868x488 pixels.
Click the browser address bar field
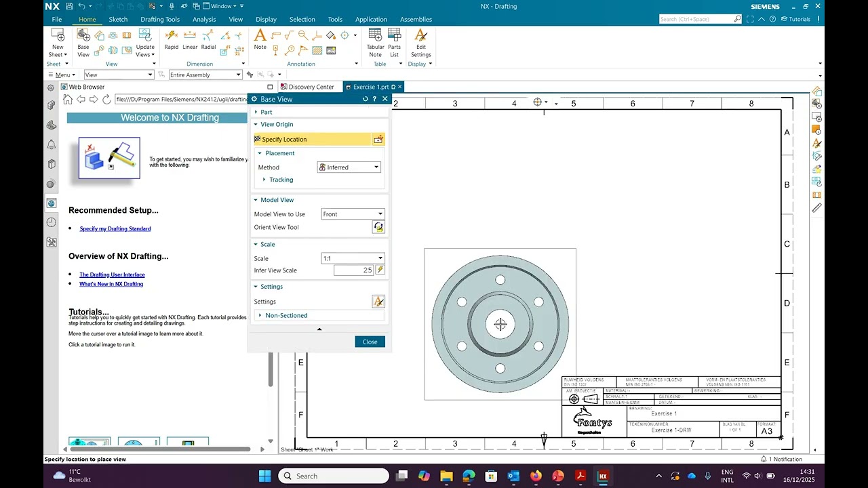pos(182,99)
